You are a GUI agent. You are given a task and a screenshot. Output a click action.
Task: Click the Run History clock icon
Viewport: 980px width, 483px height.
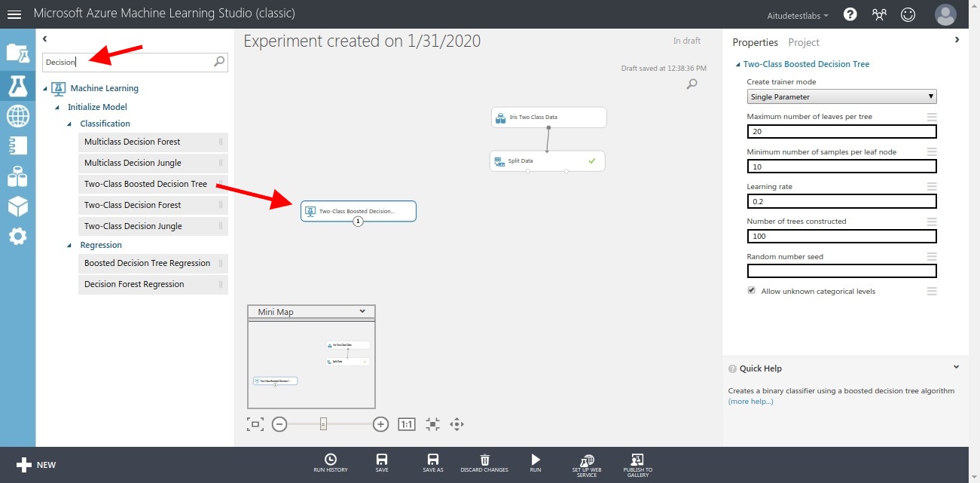[330, 463]
